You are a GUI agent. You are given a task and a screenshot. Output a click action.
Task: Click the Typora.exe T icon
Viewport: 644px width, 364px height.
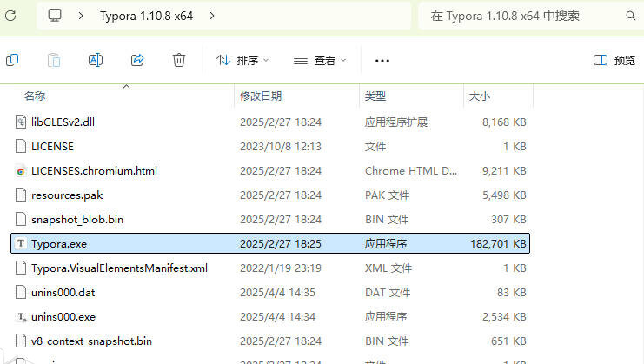21,244
